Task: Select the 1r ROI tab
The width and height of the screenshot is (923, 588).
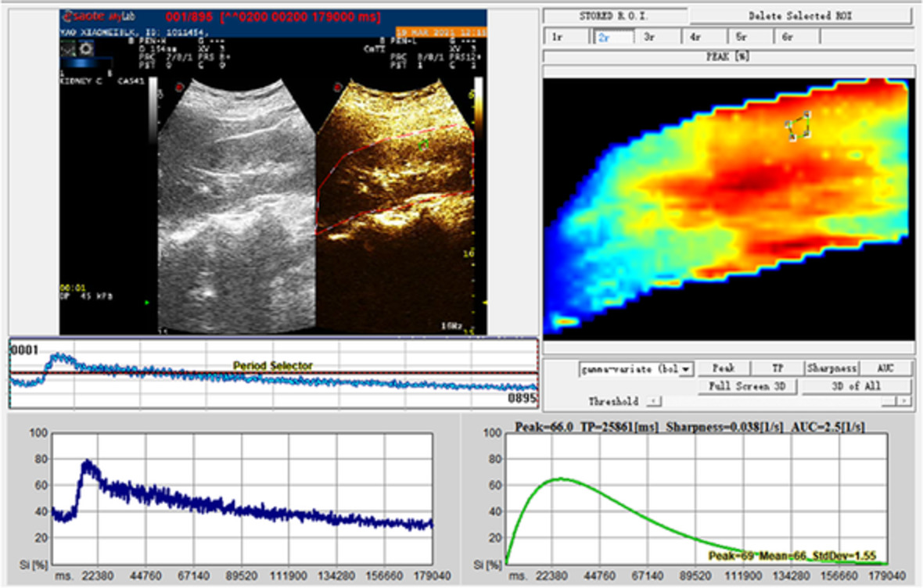Action: [x=566, y=37]
